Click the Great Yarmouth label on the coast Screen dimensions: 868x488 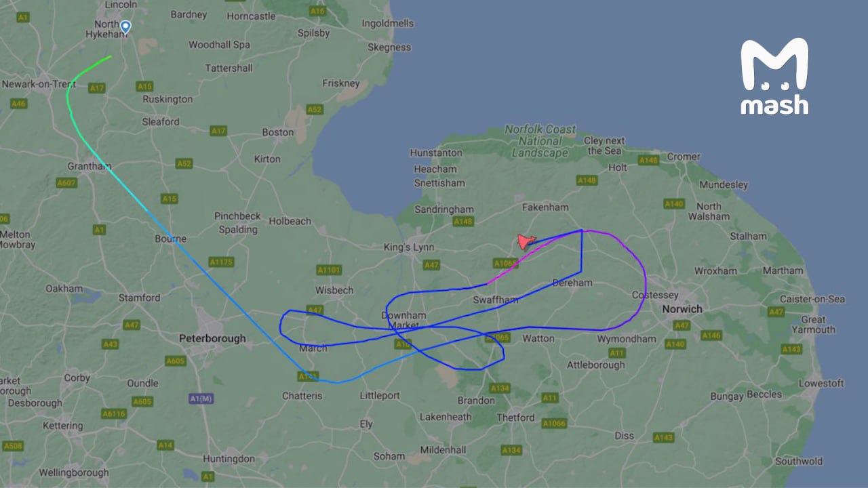(x=818, y=325)
